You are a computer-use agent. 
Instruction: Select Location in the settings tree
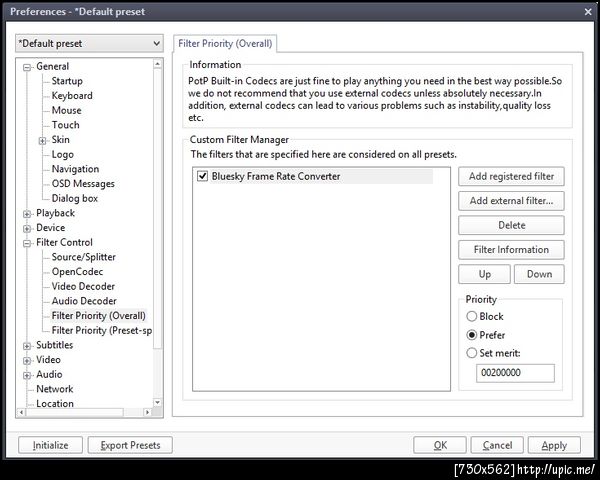tap(55, 403)
